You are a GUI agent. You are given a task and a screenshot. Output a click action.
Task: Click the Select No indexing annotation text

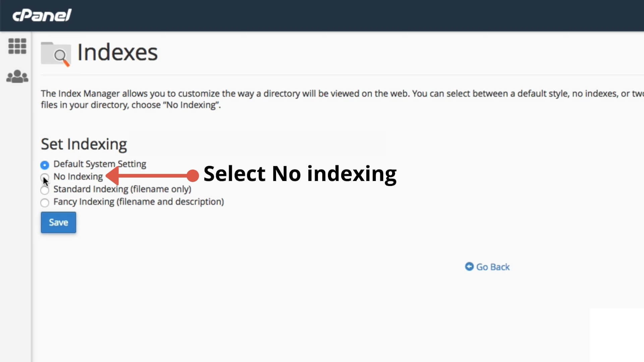[x=300, y=174]
